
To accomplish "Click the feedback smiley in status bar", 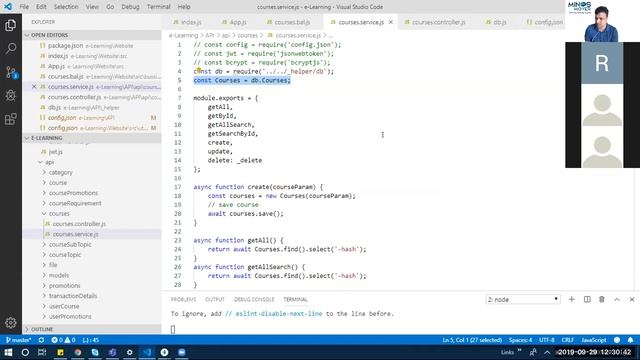I will 617,340.
